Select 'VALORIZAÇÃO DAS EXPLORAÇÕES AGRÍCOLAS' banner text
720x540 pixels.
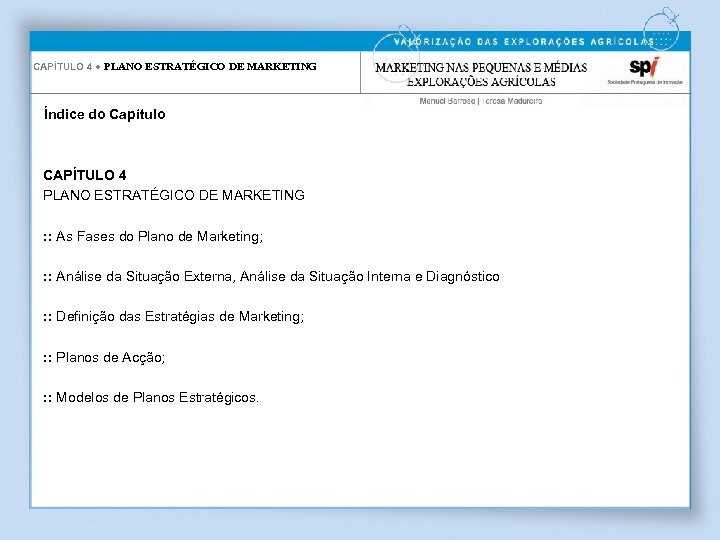[524, 42]
